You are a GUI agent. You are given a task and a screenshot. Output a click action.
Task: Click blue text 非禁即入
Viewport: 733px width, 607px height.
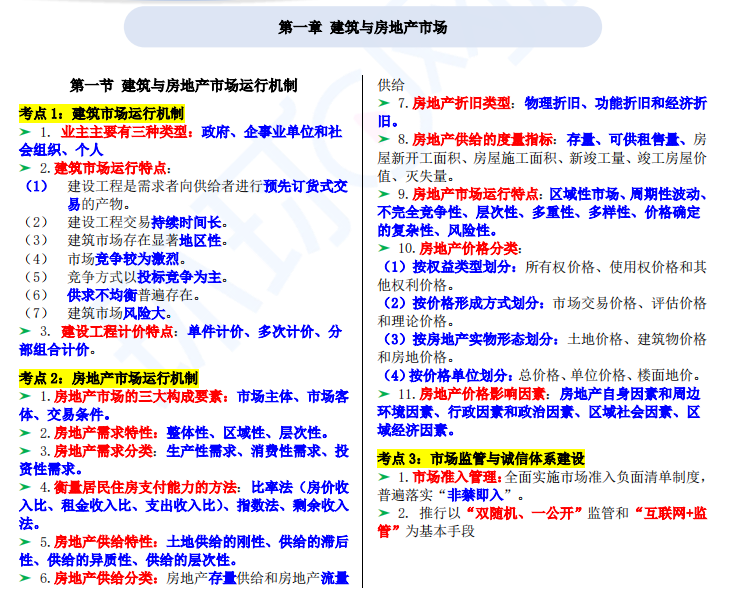(475, 495)
